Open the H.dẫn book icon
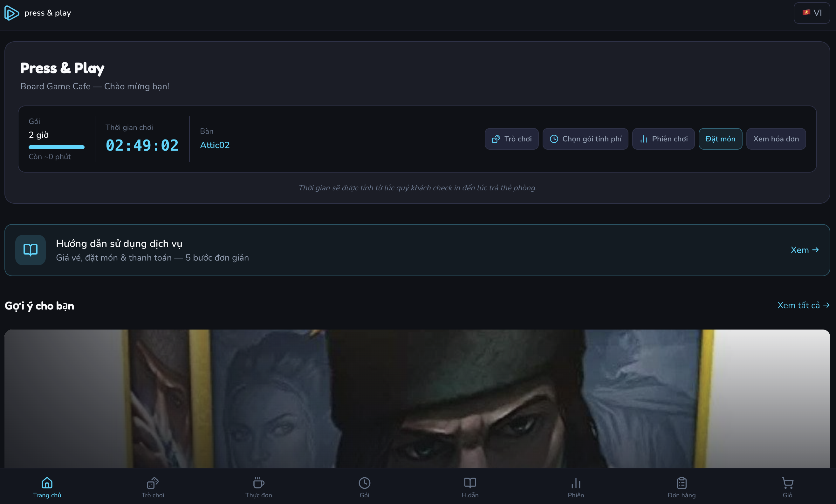This screenshot has height=504, width=836. tap(470, 483)
